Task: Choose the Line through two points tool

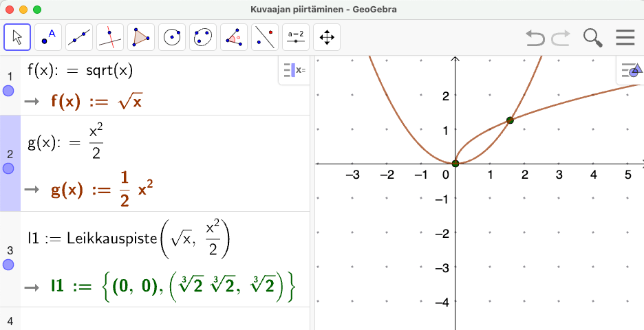Action: (x=79, y=38)
